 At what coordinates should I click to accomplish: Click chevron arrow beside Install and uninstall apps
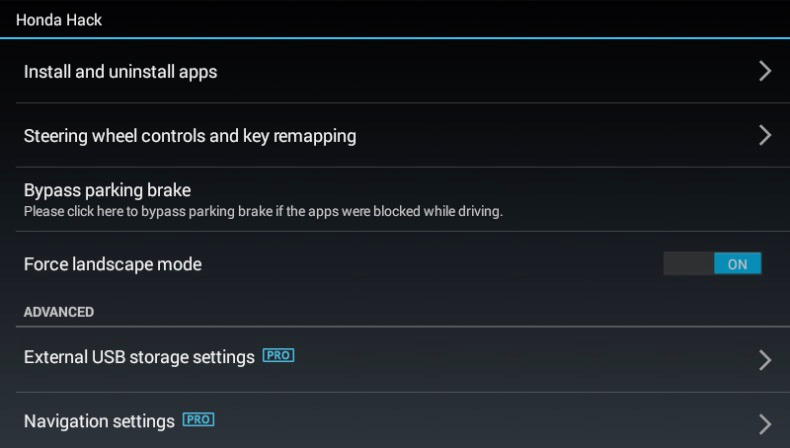[765, 71]
